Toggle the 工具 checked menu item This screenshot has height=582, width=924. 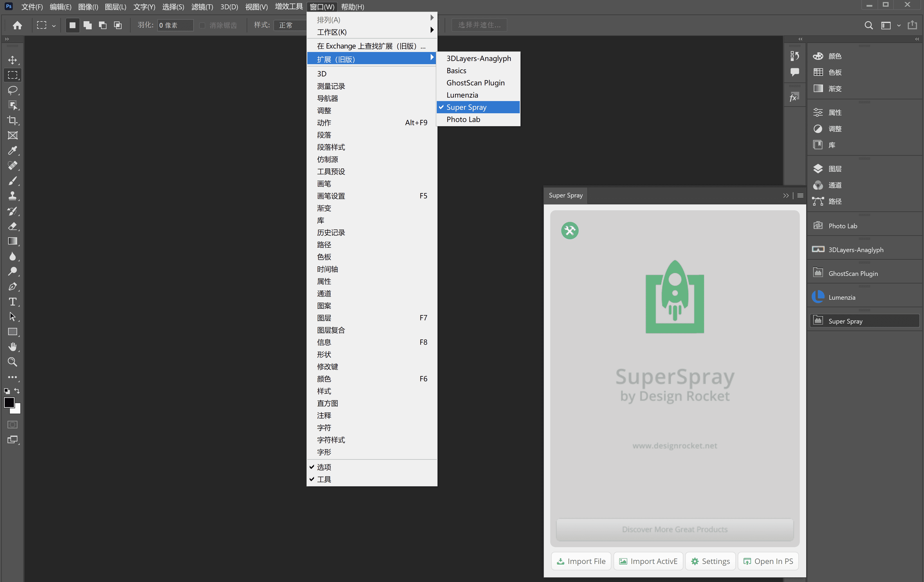pyautogui.click(x=324, y=479)
